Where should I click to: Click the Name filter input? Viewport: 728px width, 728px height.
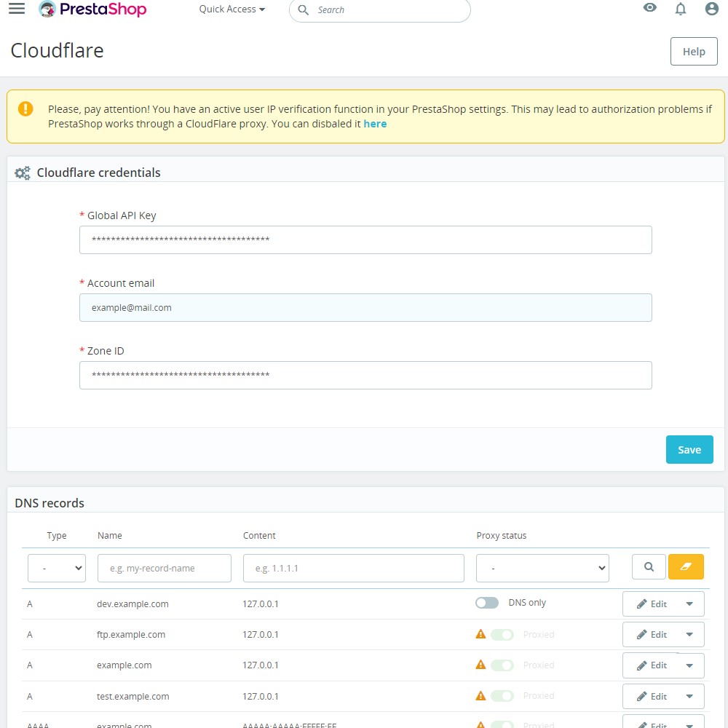point(165,568)
